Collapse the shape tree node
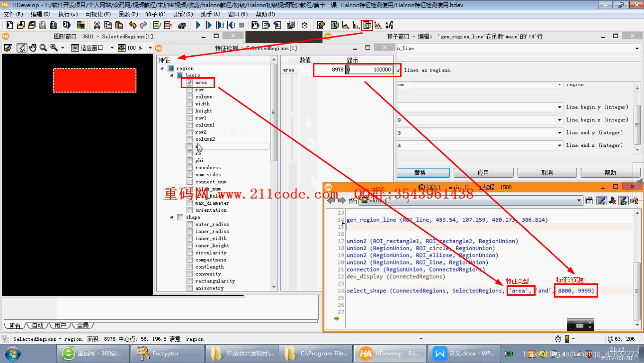 point(171,218)
